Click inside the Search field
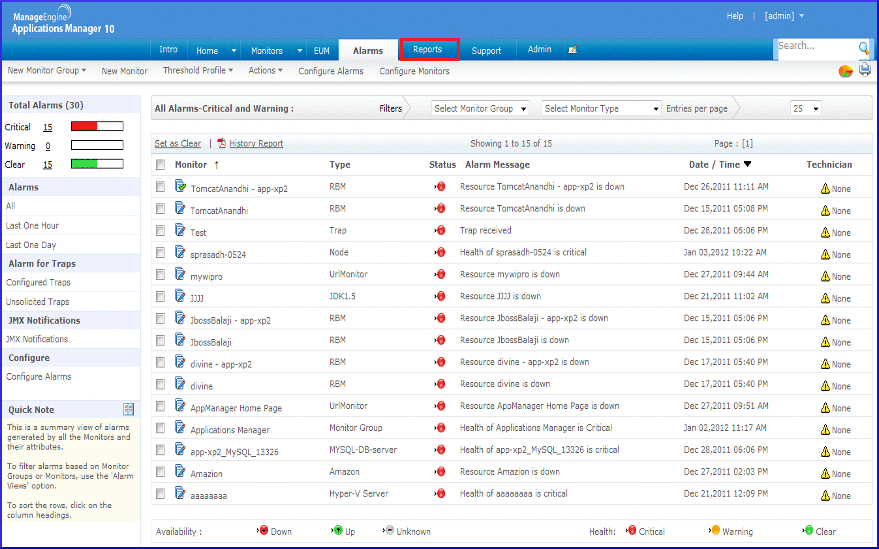879x549 pixels. [x=816, y=47]
